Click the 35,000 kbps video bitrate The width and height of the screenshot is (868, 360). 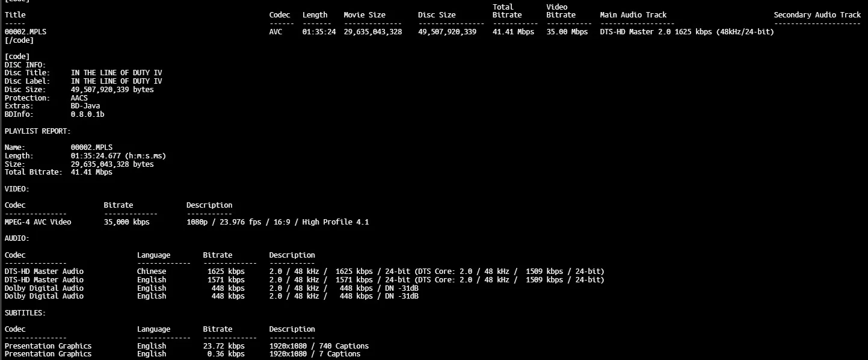click(126, 222)
